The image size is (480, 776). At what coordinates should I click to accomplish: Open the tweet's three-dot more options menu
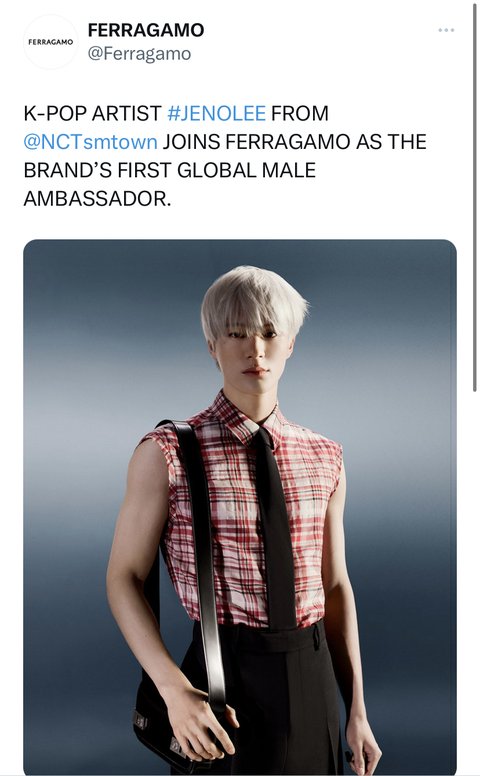(x=446, y=31)
